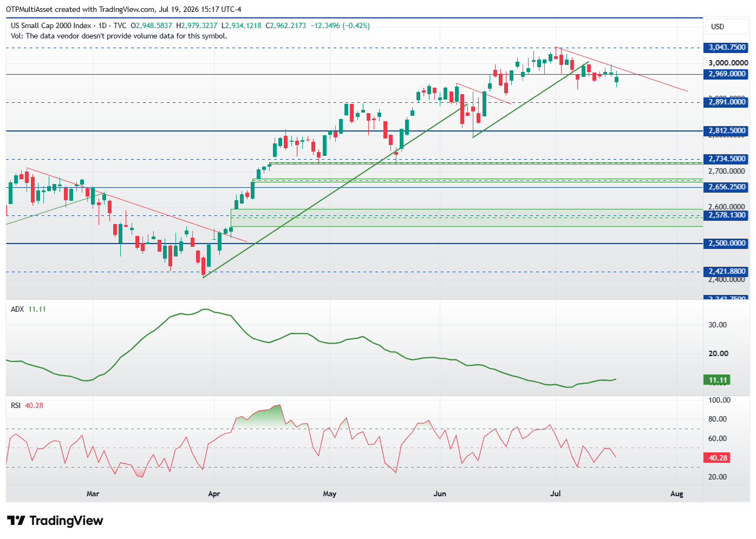Click the TradingView logo icon
This screenshot has width=756, height=539.
click(x=16, y=521)
